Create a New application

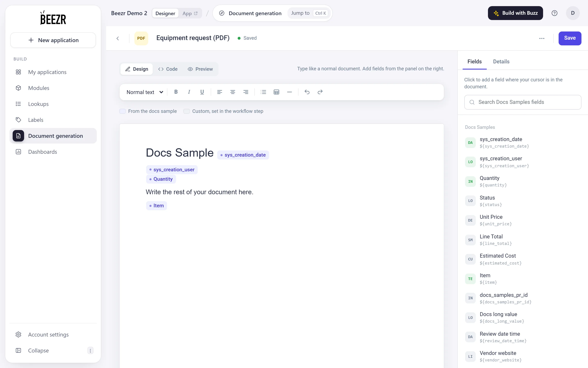(x=53, y=40)
